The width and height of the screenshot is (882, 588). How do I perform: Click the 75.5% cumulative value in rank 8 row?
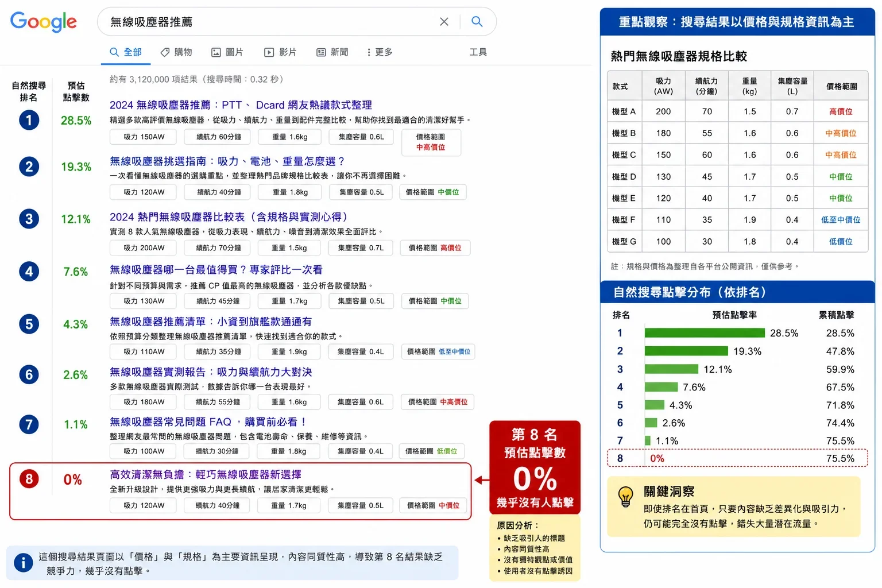(840, 458)
